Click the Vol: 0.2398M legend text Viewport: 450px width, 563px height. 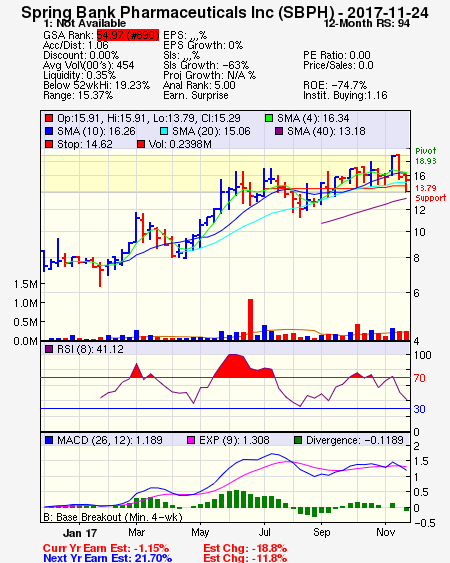(180, 144)
